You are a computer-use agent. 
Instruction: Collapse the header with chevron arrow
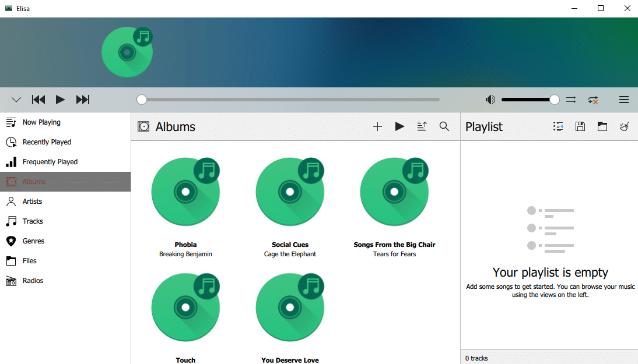click(x=16, y=100)
